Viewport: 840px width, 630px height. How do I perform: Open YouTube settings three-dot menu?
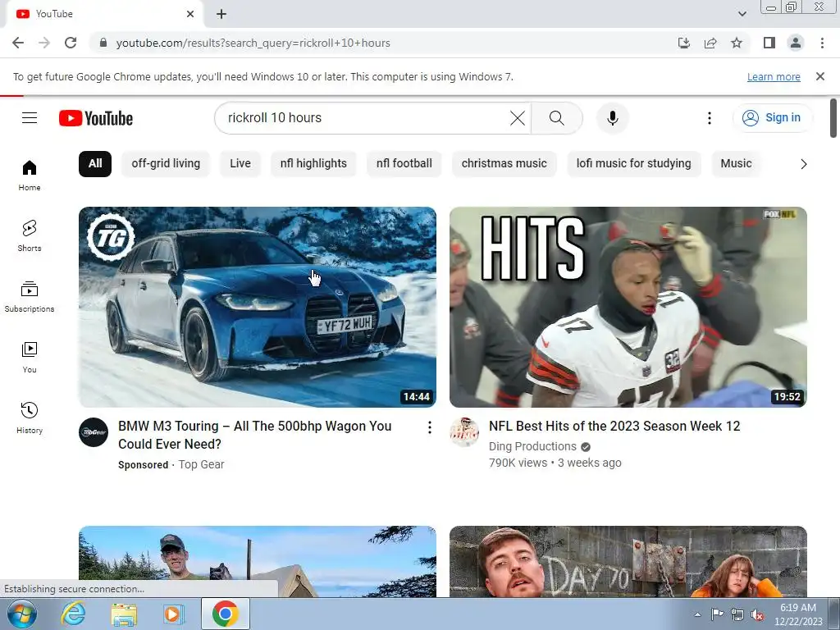coord(710,118)
